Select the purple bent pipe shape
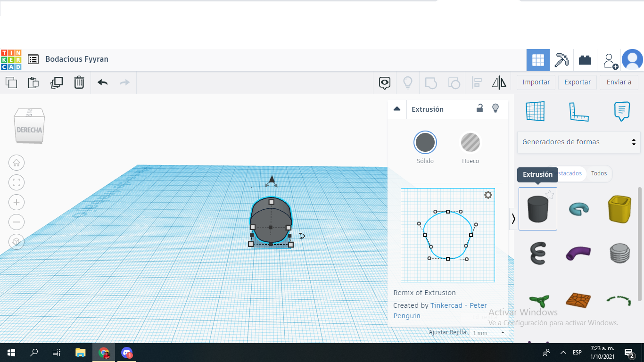The width and height of the screenshot is (644, 362). 578,254
